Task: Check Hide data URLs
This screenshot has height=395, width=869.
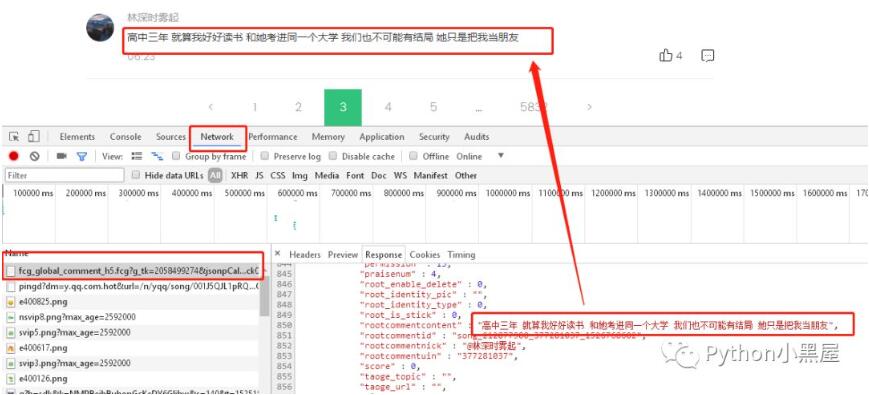Action: click(x=136, y=175)
